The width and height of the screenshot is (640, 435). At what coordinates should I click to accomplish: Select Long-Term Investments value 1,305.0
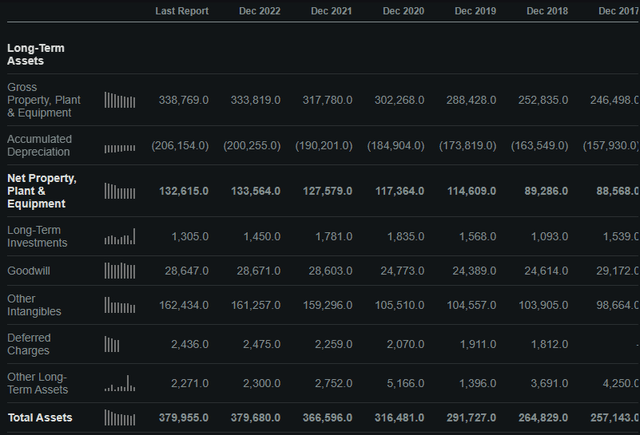click(190, 236)
